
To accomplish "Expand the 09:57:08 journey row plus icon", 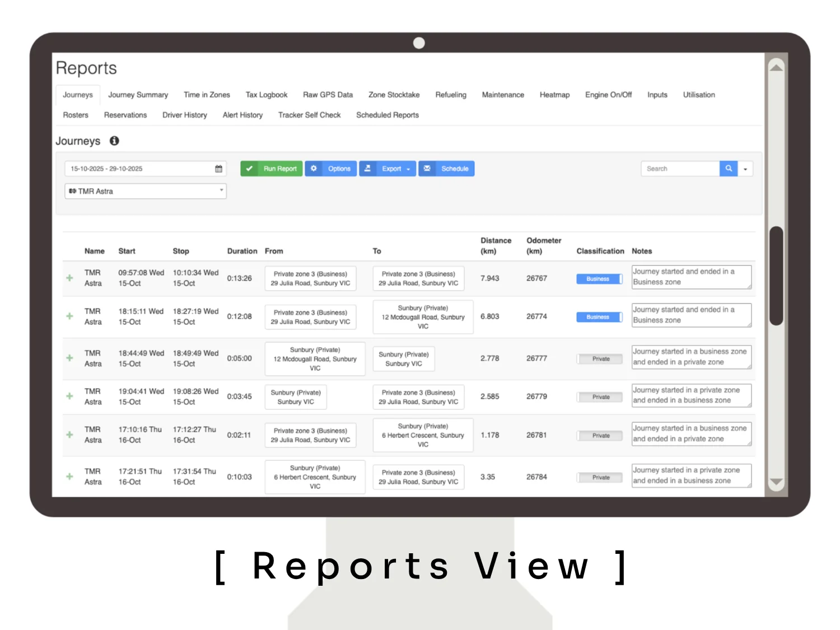I will (x=69, y=278).
